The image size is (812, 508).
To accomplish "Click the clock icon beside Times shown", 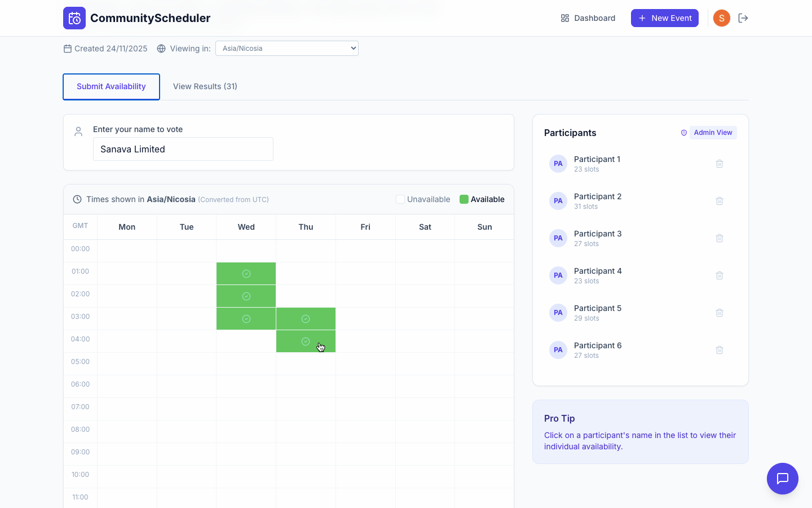I will 77,199.
